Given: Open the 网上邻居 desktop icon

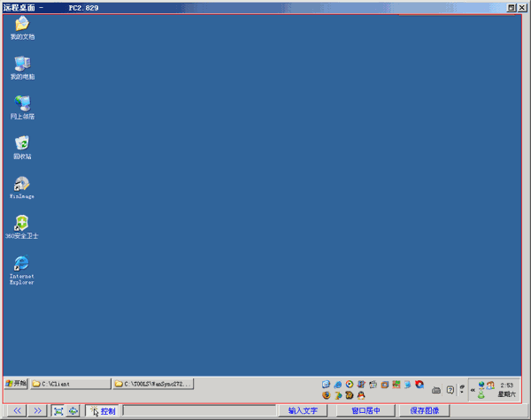Looking at the screenshot, I should pyautogui.click(x=22, y=104).
